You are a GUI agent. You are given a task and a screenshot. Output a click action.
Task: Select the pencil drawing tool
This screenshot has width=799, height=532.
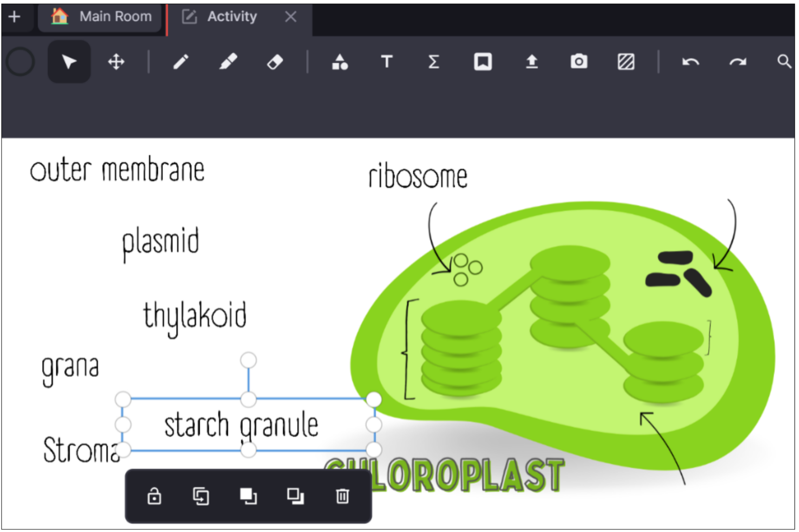(x=181, y=61)
